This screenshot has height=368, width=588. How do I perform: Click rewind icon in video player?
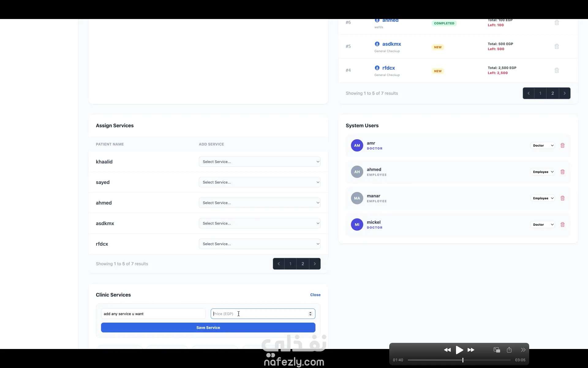tap(447, 350)
